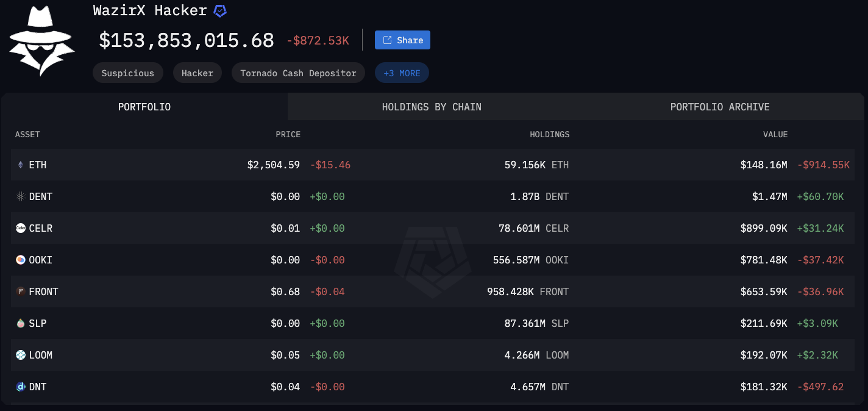Click the verified badge beside WazirX Hacker
Viewport: 868px width, 411px height.
tap(219, 11)
